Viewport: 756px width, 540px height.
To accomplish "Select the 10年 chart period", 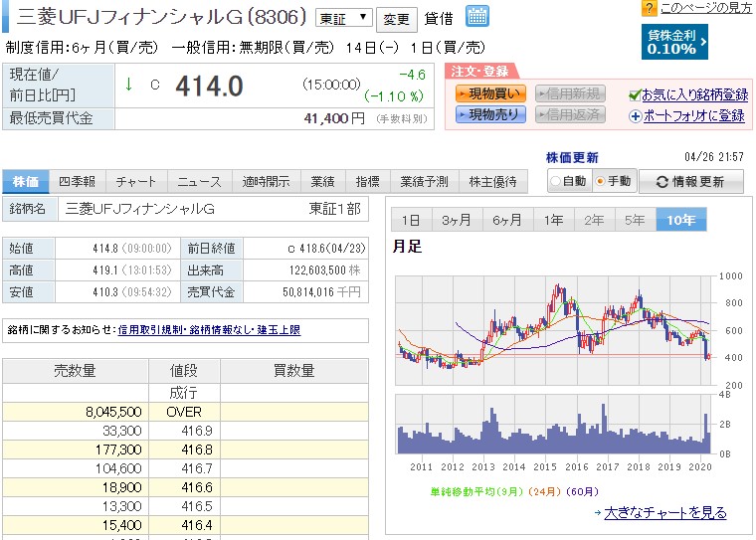I will click(680, 220).
